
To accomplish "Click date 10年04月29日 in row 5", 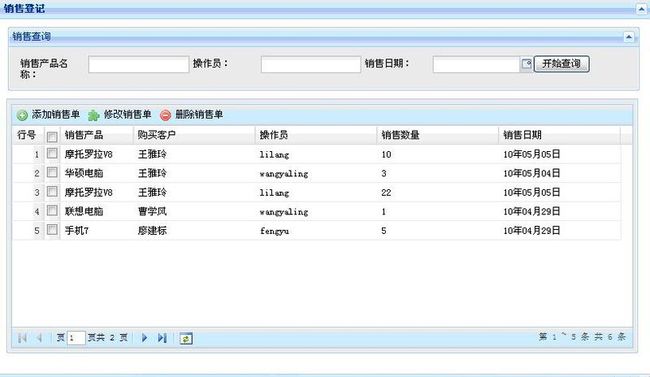I will (x=531, y=231).
